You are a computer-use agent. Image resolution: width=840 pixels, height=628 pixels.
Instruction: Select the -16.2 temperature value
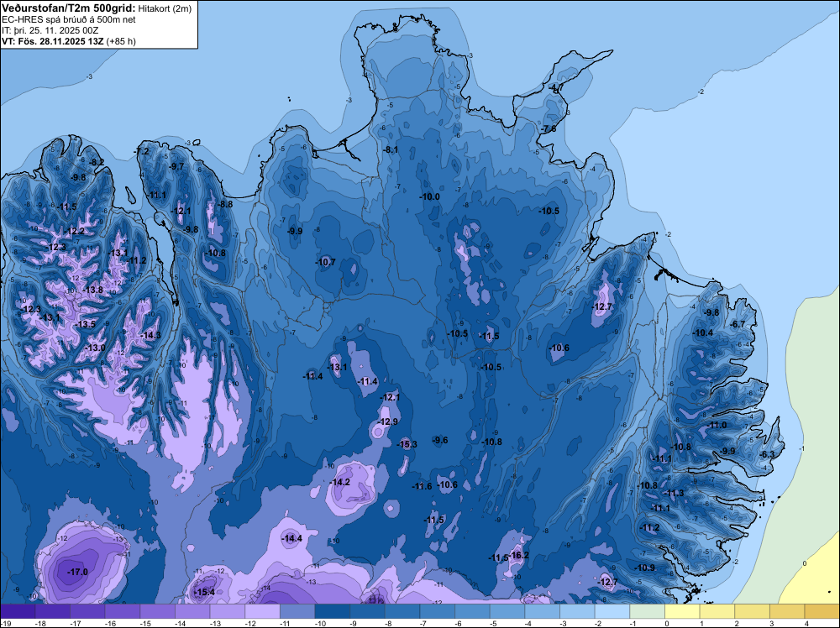[x=519, y=555]
